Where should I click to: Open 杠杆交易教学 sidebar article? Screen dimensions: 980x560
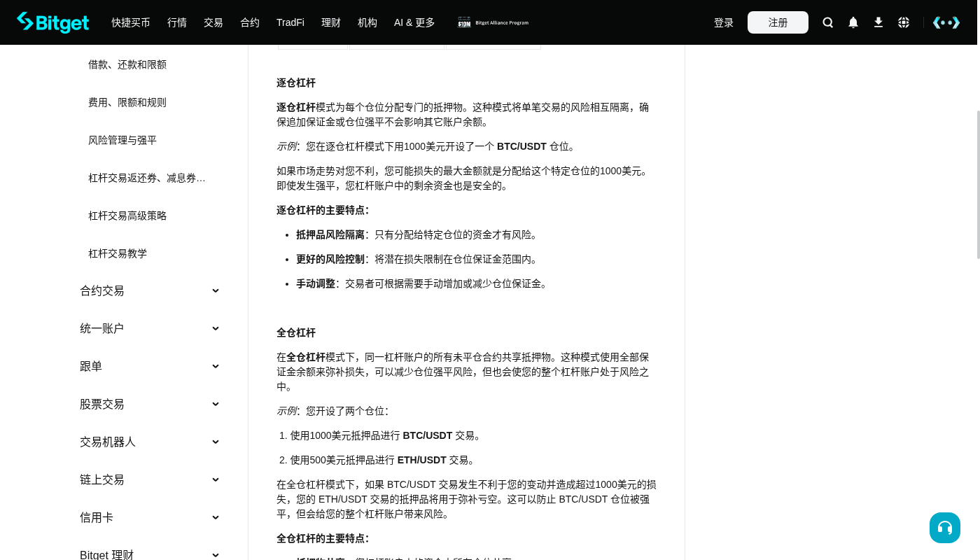118,253
